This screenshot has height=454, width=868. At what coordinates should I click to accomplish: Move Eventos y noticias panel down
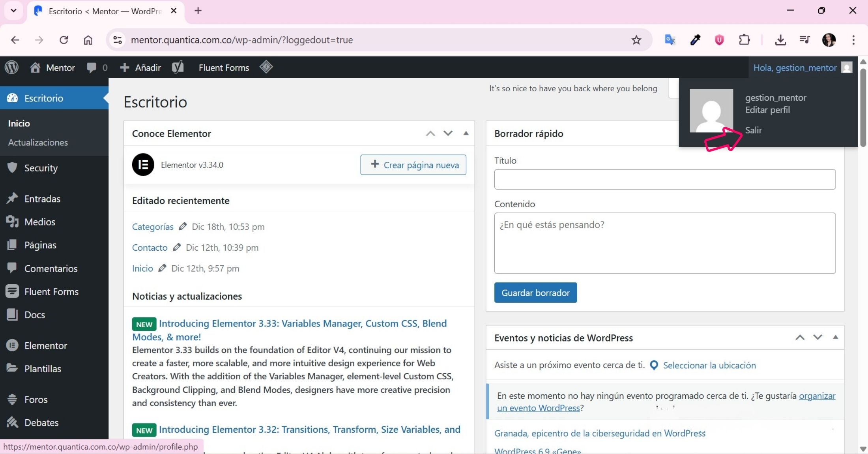[817, 338]
